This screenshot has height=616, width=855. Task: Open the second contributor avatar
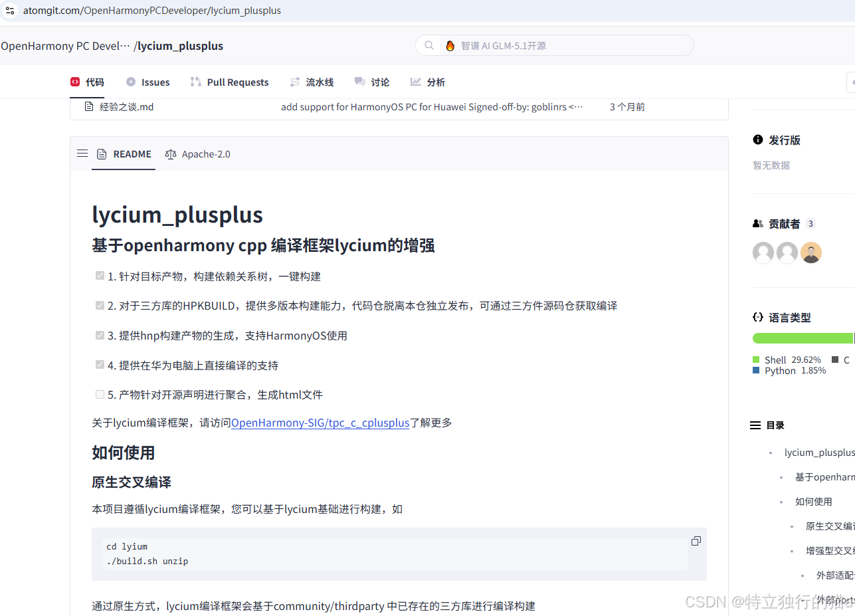tap(787, 253)
